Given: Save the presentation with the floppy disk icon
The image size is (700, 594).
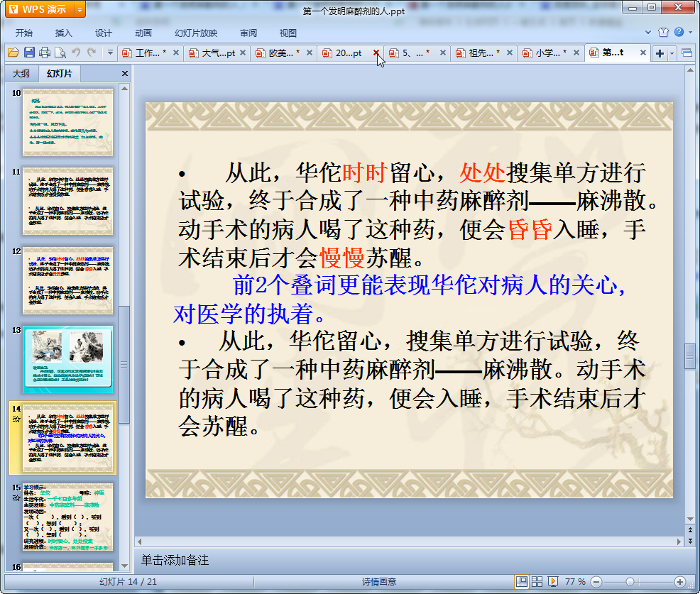Looking at the screenshot, I should [29, 53].
